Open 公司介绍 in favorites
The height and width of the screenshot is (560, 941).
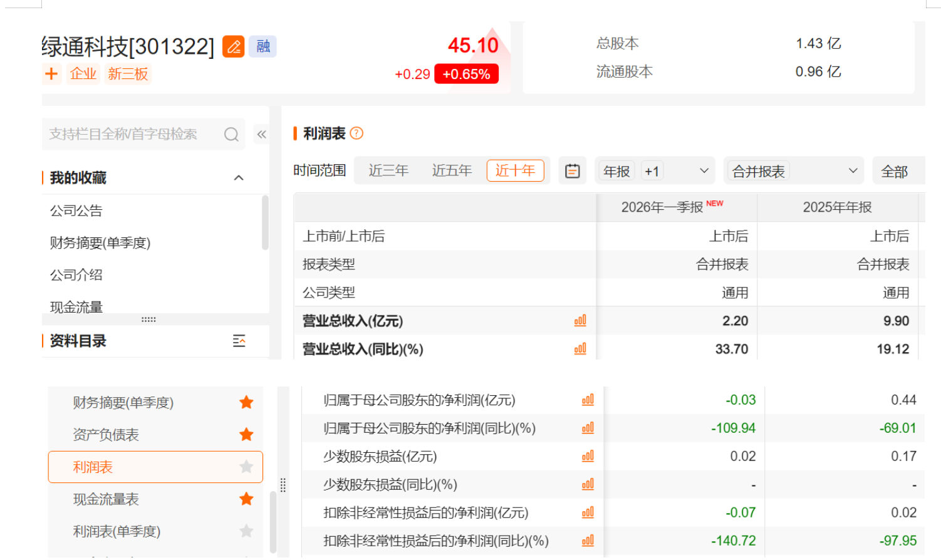point(76,275)
